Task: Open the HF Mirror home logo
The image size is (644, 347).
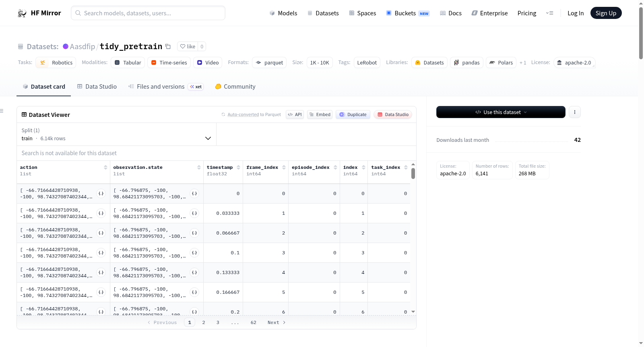Action: point(39,13)
